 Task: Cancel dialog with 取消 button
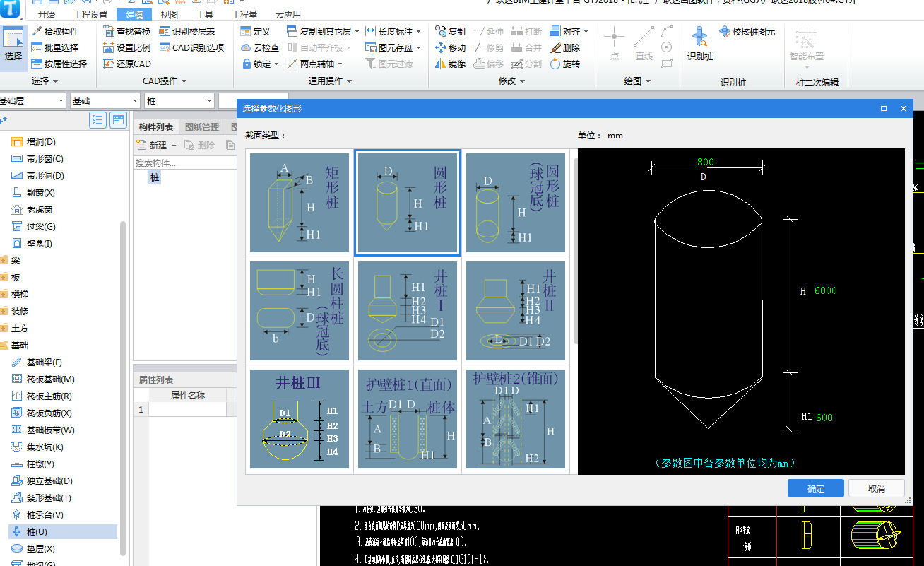pos(877,488)
